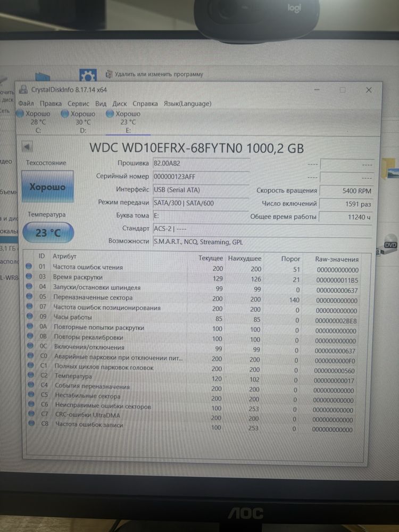Click the status dot for attribute C8
The width and height of the screenshot is (399, 532).
point(32,423)
